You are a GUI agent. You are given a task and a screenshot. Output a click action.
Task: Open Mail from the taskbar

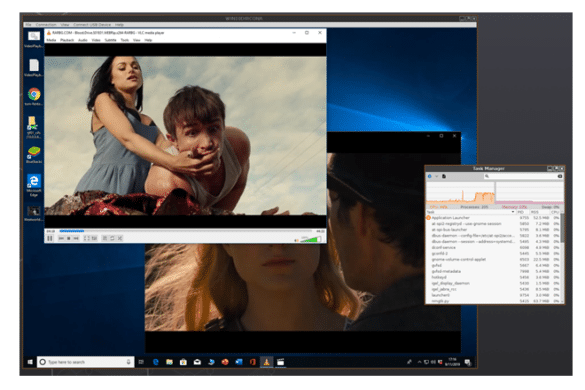[197, 362]
